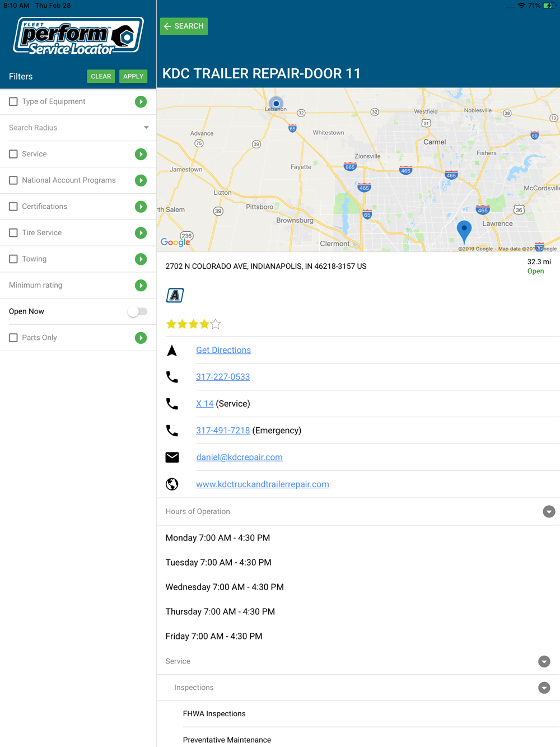Call the 317-227-0533 phone number

click(223, 377)
